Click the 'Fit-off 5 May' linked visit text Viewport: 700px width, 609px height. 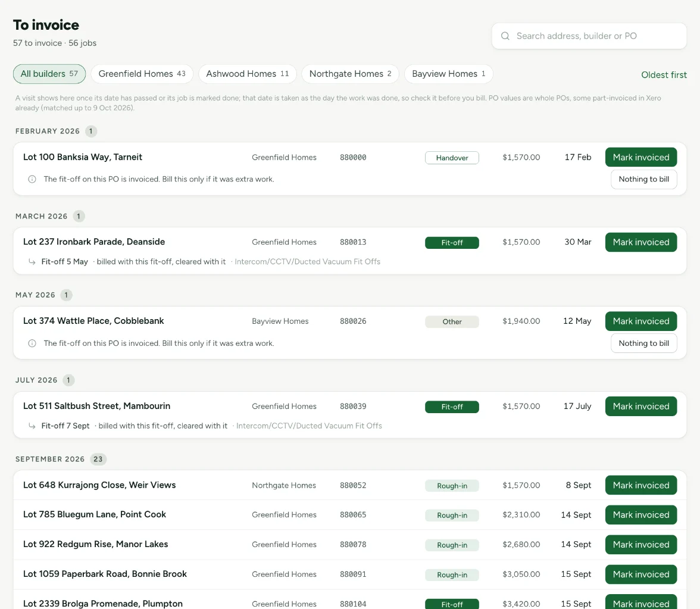(x=64, y=262)
